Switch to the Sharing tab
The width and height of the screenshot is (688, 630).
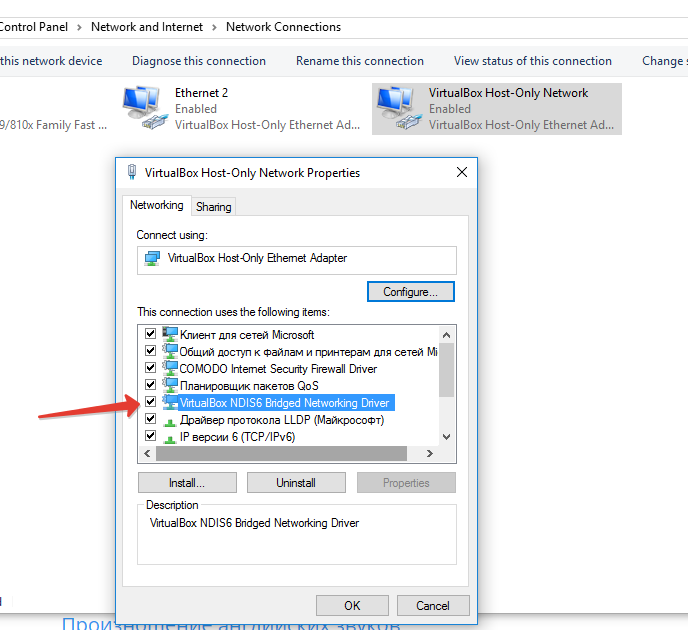(x=214, y=207)
